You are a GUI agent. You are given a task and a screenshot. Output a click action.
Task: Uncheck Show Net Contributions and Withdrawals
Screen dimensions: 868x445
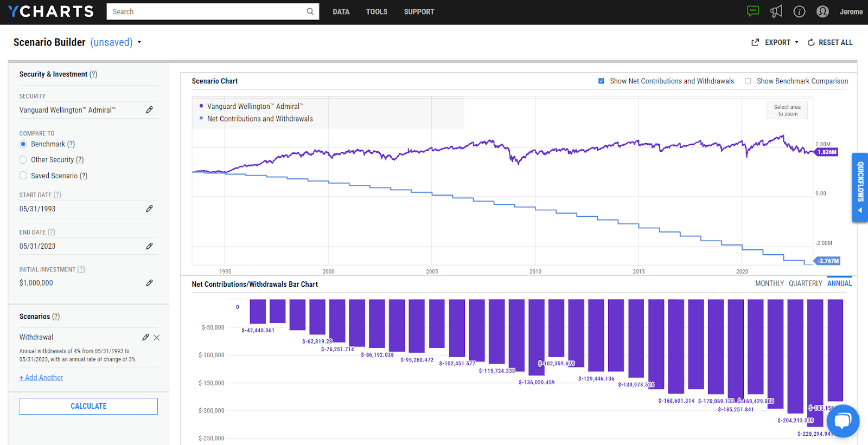coord(601,81)
